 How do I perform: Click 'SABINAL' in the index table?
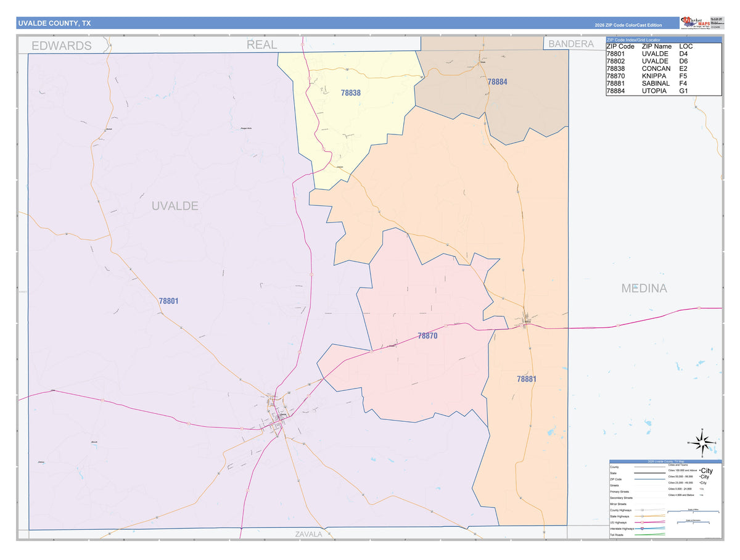point(656,83)
